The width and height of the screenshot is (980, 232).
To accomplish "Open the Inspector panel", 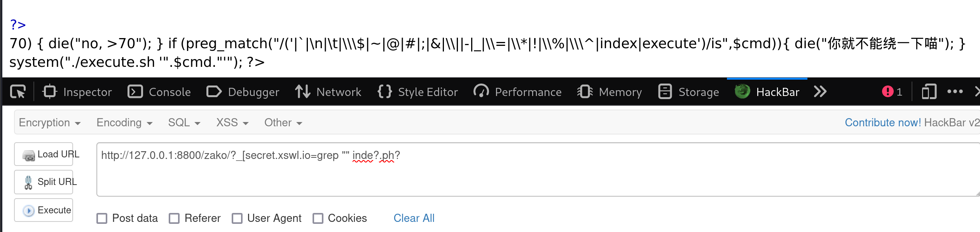I will (x=77, y=92).
